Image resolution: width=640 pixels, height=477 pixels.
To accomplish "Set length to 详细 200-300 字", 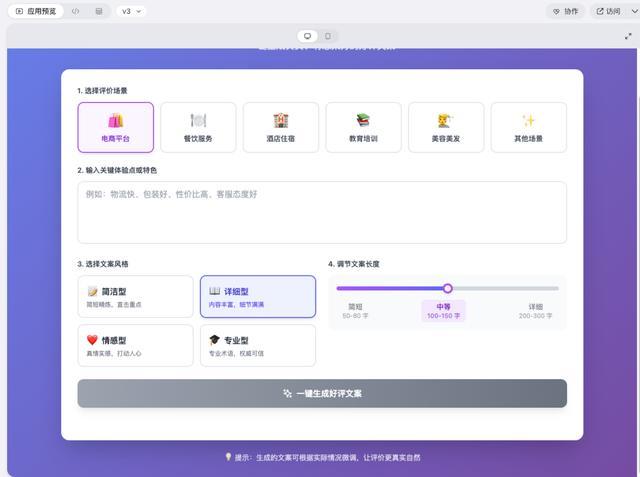I will [535, 311].
